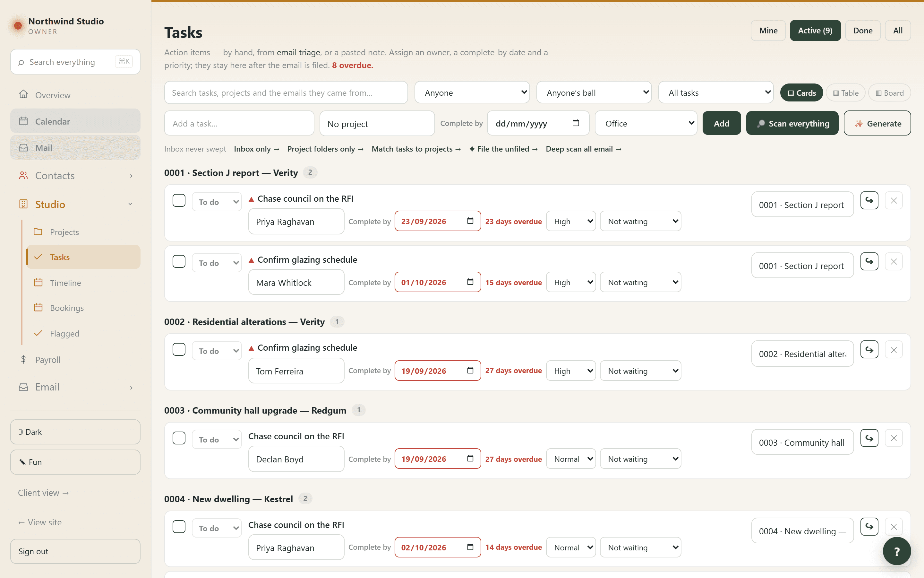Open Bookings in the sidebar

(83, 308)
